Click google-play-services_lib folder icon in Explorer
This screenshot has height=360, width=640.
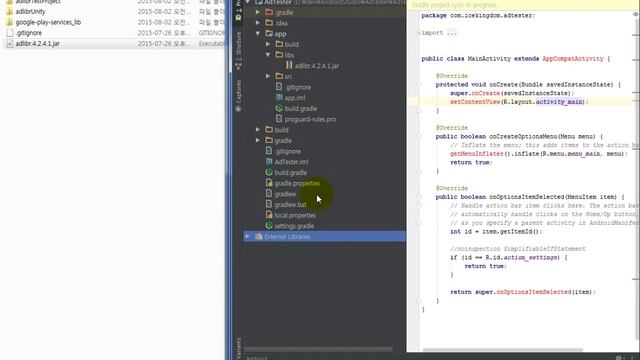9,22
